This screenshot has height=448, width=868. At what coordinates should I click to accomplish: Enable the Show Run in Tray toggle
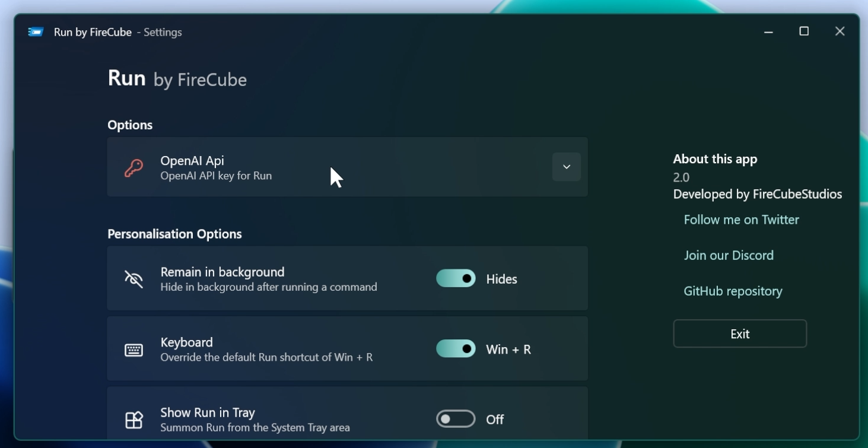pos(456,418)
